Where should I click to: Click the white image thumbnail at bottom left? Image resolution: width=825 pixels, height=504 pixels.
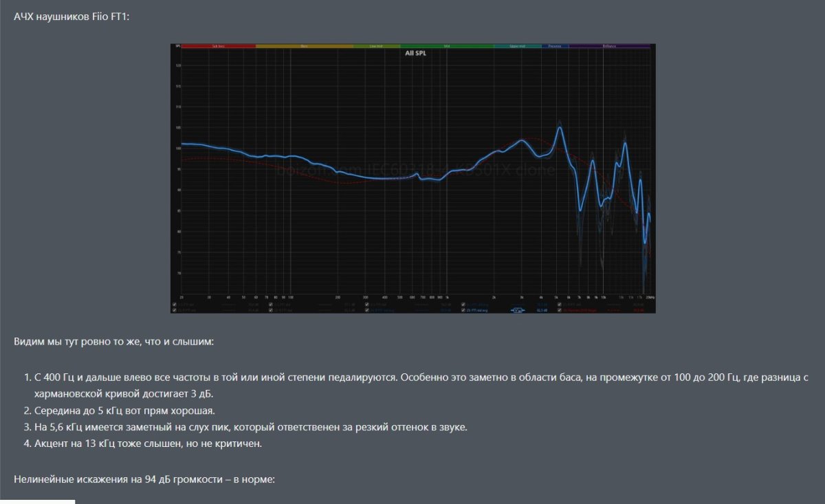pos(37,501)
